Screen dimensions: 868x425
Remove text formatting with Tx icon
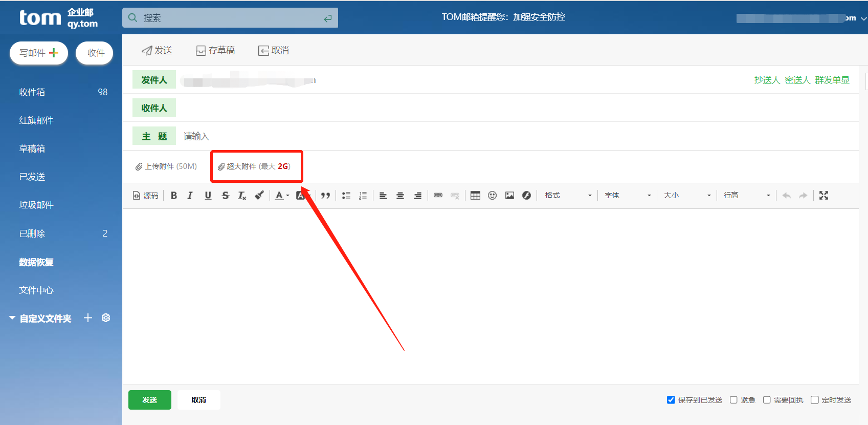click(x=242, y=195)
